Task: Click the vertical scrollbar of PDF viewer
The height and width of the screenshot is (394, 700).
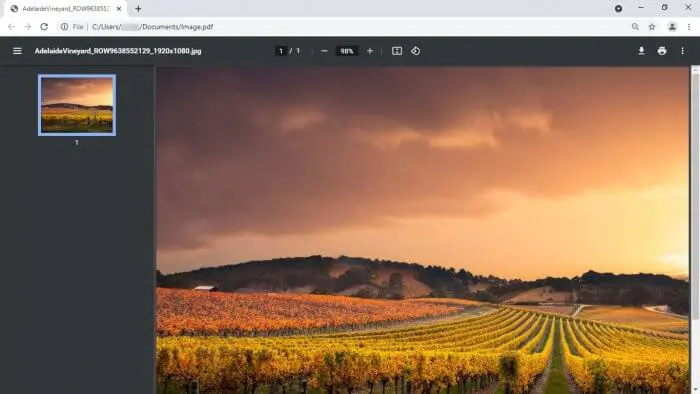Action: (695, 196)
